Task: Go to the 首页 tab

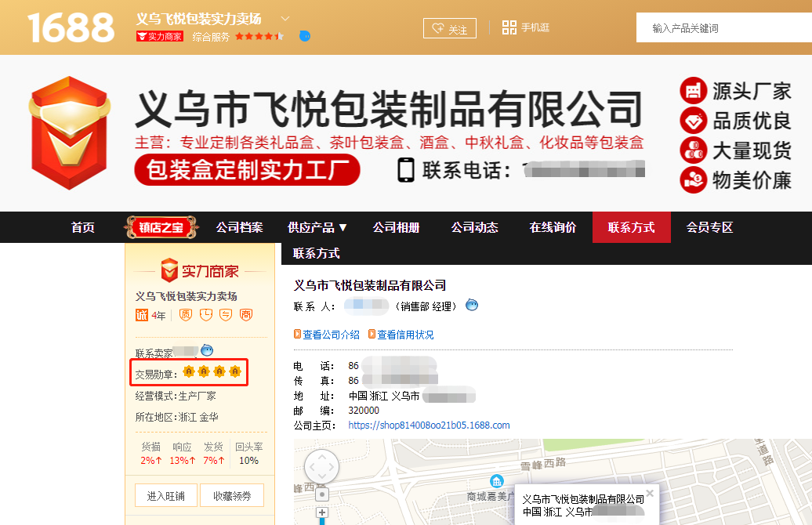Action: coord(83,227)
